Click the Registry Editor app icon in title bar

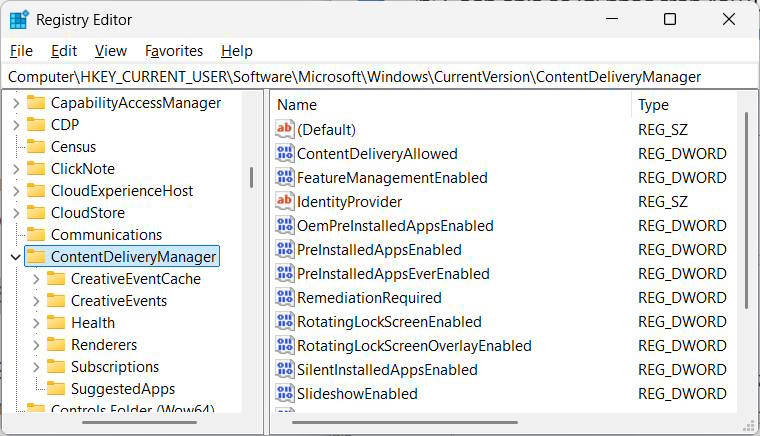pos(19,19)
